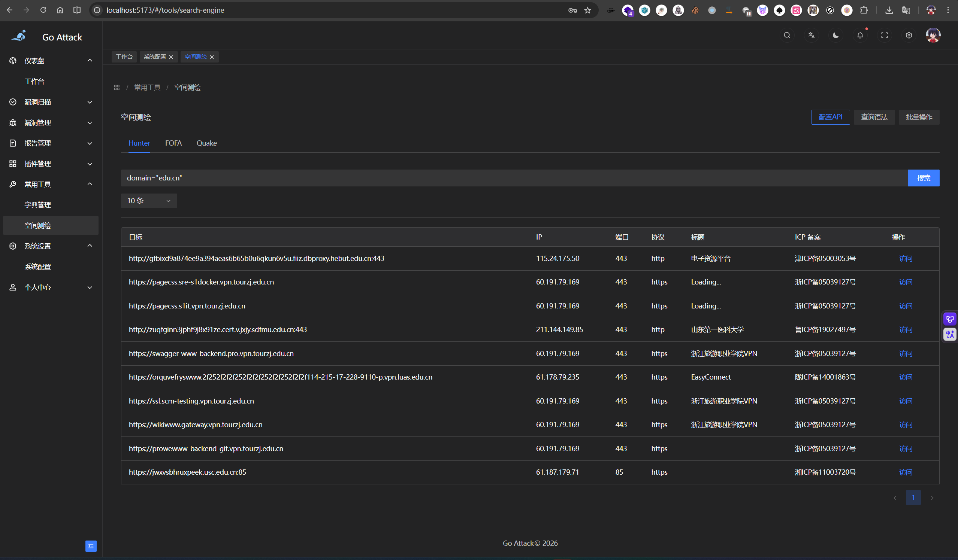The image size is (958, 560).
Task: Close the 系统配置 tab
Action: click(x=171, y=57)
